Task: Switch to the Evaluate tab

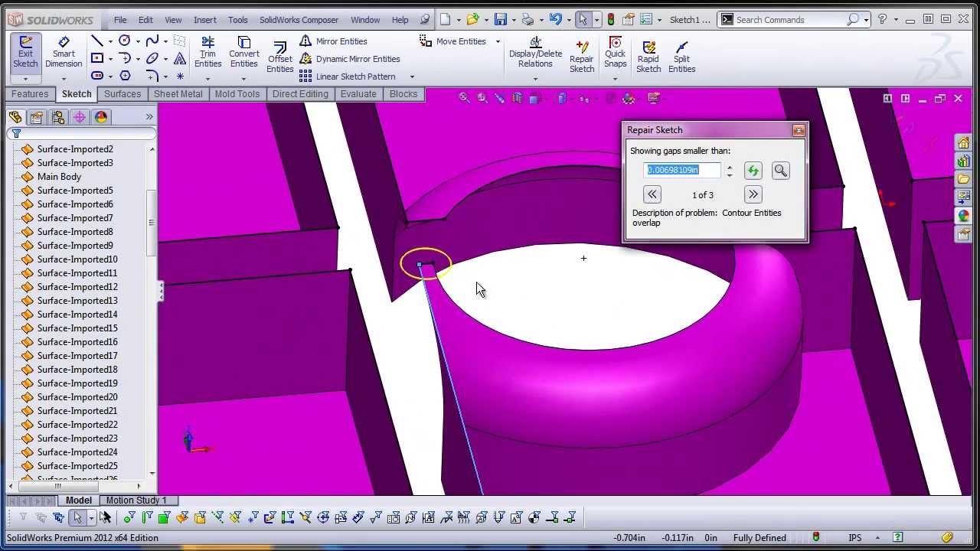Action: (358, 94)
